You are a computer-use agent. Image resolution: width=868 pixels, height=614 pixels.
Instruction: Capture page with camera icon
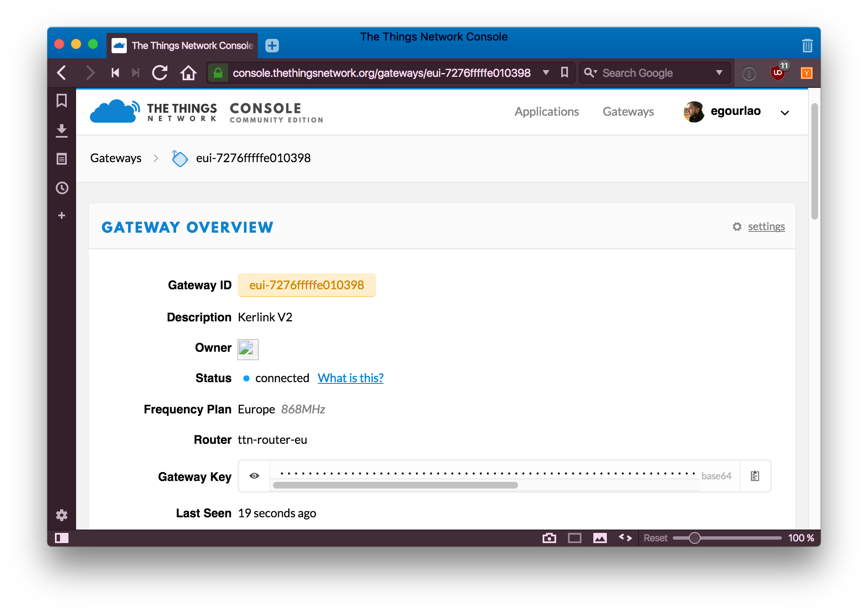549,538
